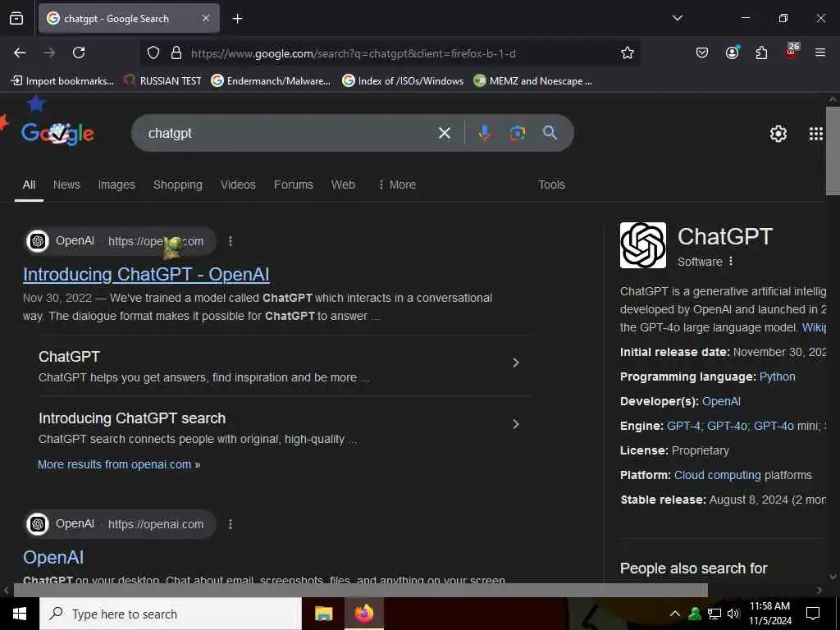Open the MEMZ and Noescape bookmark

point(533,81)
